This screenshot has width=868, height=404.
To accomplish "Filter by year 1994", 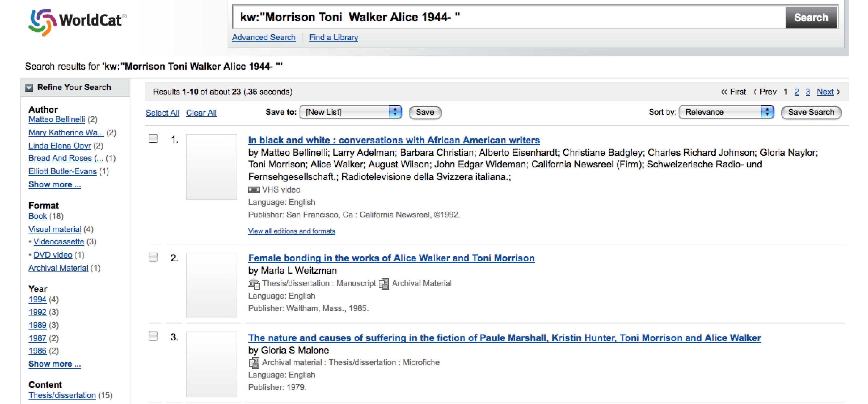I will click(37, 300).
